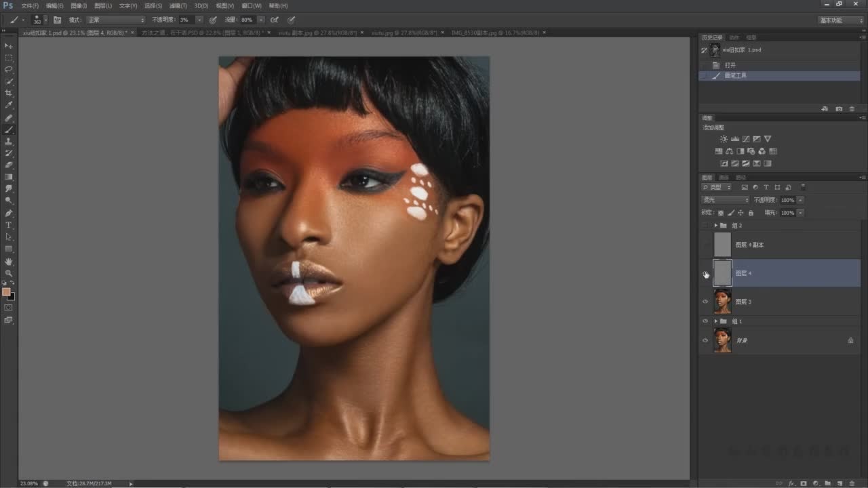Show the 组 2 group
The height and width of the screenshot is (488, 868).
pos(705,225)
